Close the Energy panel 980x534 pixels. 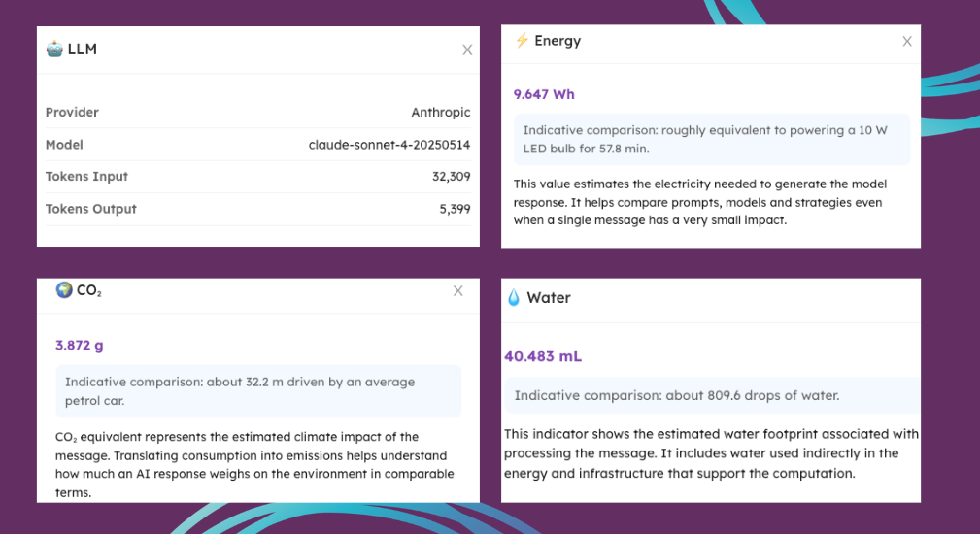[907, 41]
